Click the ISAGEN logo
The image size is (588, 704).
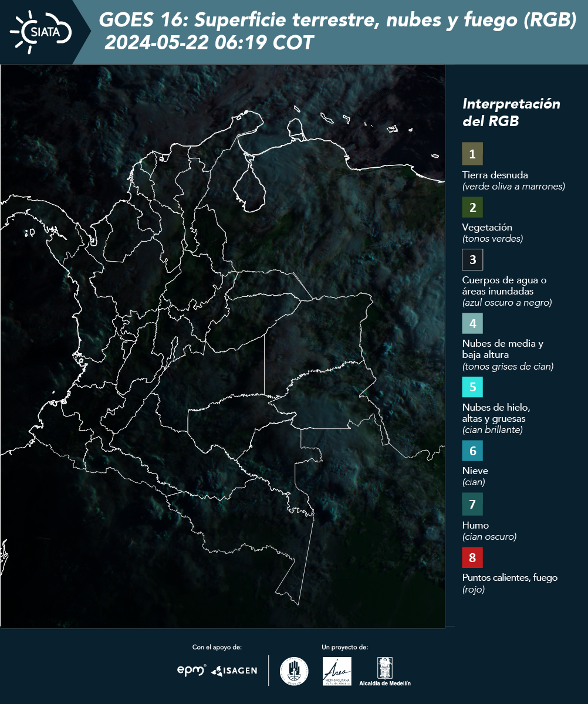pyautogui.click(x=234, y=671)
